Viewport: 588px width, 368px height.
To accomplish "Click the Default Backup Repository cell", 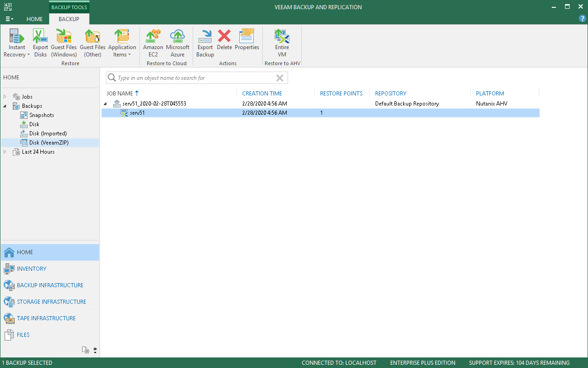I will click(407, 104).
